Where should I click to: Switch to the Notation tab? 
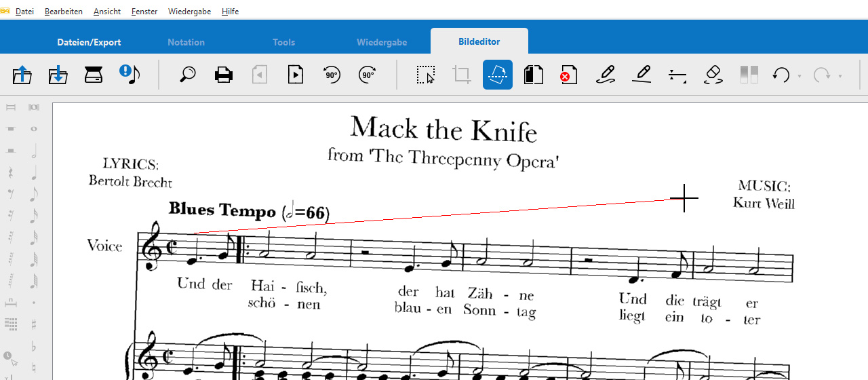click(186, 42)
